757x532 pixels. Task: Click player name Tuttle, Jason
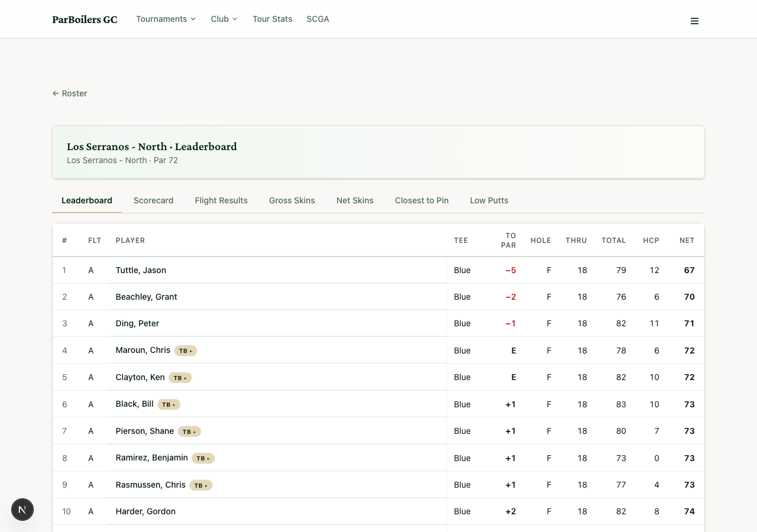pos(141,270)
